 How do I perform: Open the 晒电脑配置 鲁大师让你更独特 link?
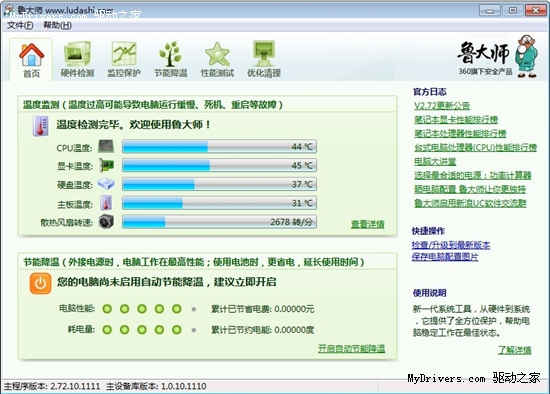pyautogui.click(x=470, y=189)
